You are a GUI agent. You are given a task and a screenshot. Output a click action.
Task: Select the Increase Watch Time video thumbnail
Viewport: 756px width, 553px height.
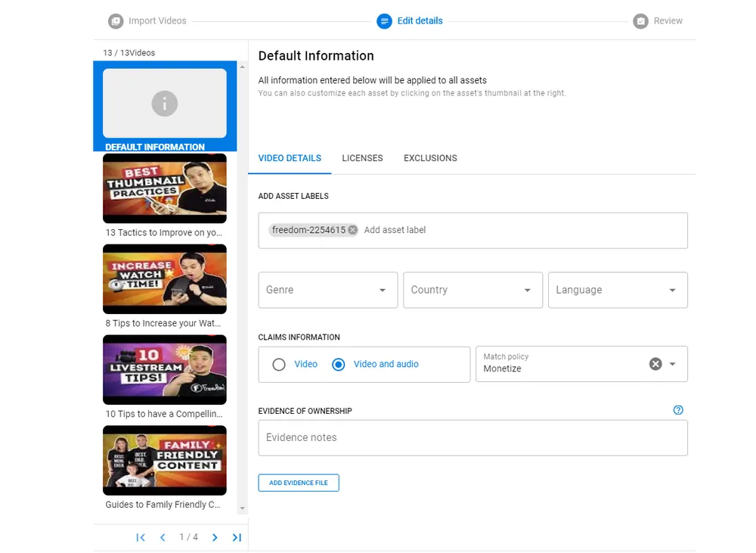point(164,279)
